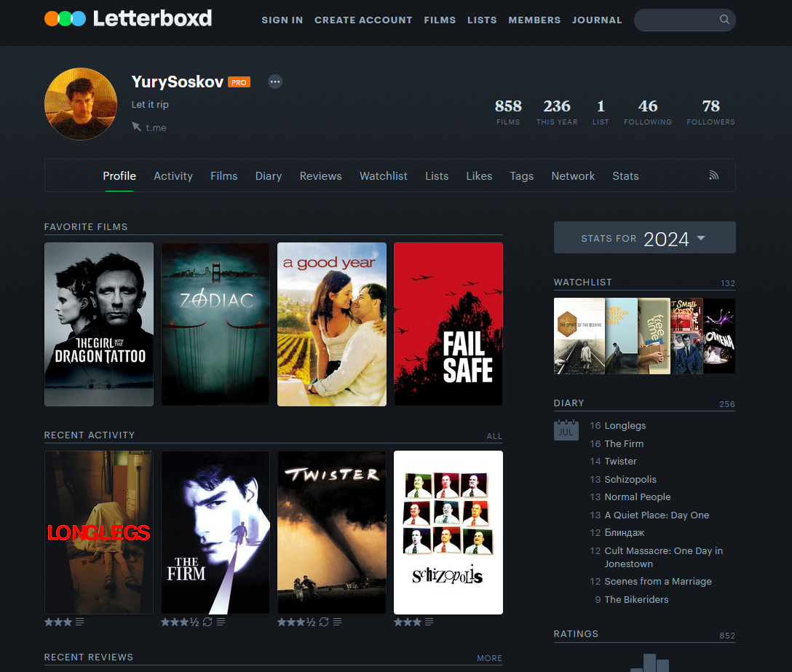Viewport: 792px width, 672px height.
Task: Open A Quiet Place: Day One diary entry
Action: (657, 515)
